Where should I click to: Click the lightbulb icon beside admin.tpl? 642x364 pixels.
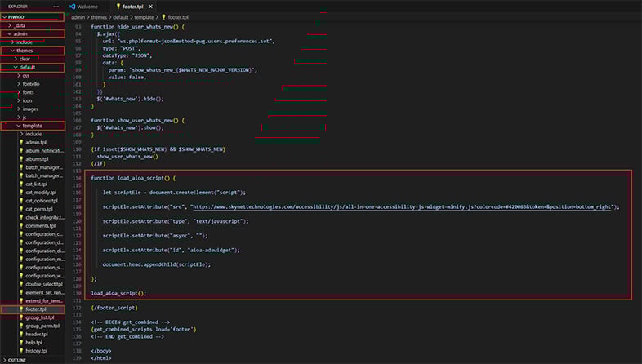[22, 142]
